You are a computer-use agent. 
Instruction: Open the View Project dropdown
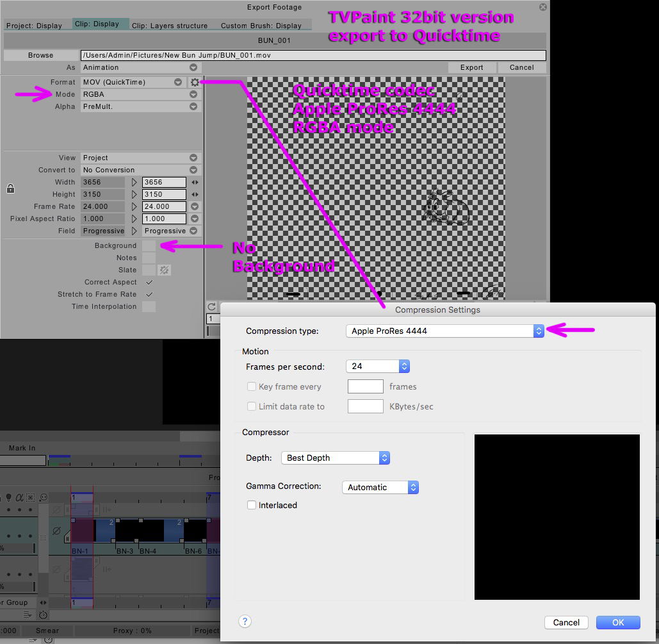pos(141,158)
